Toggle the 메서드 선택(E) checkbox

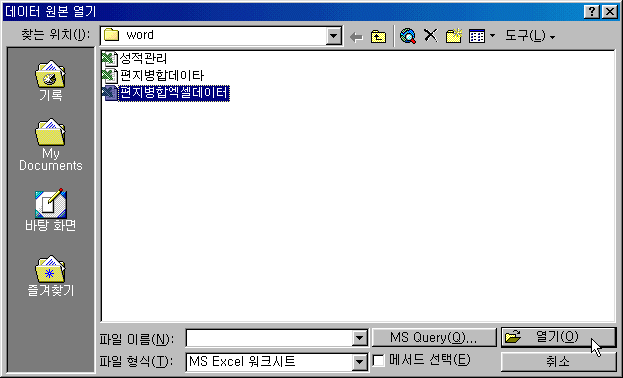tap(379, 361)
